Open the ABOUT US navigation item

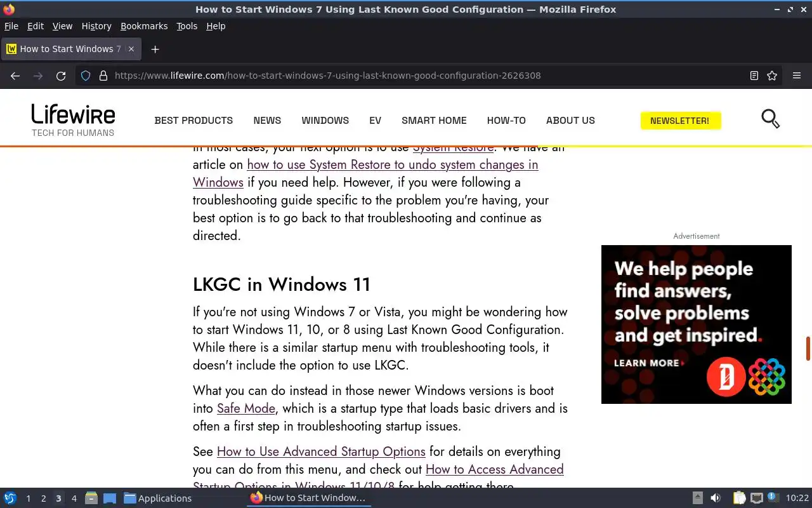(x=570, y=121)
